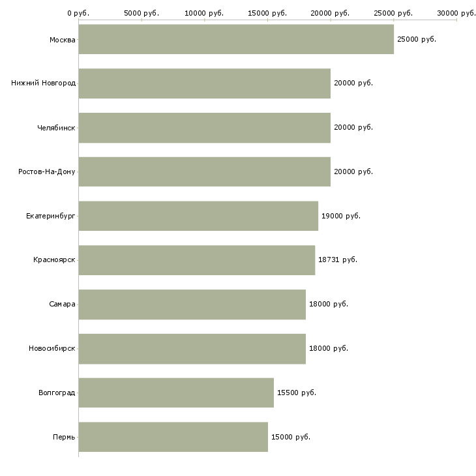Click the Новосибирск bar
The image size is (476, 476).
click(192, 349)
